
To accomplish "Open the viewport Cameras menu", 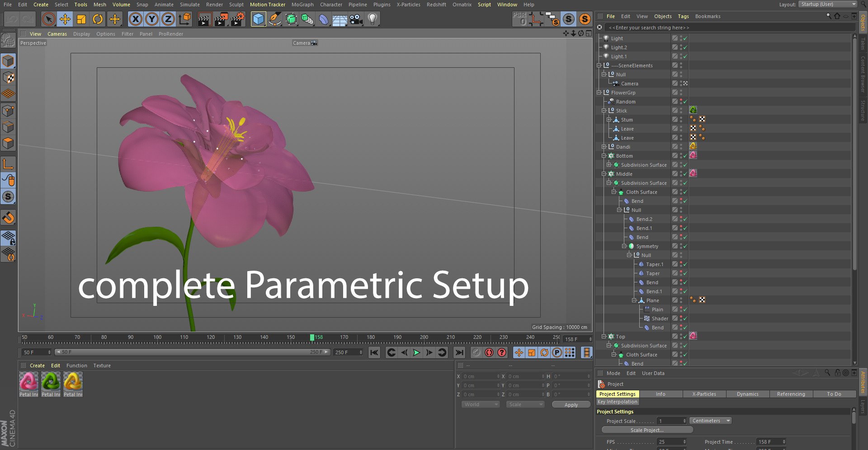I will (57, 34).
